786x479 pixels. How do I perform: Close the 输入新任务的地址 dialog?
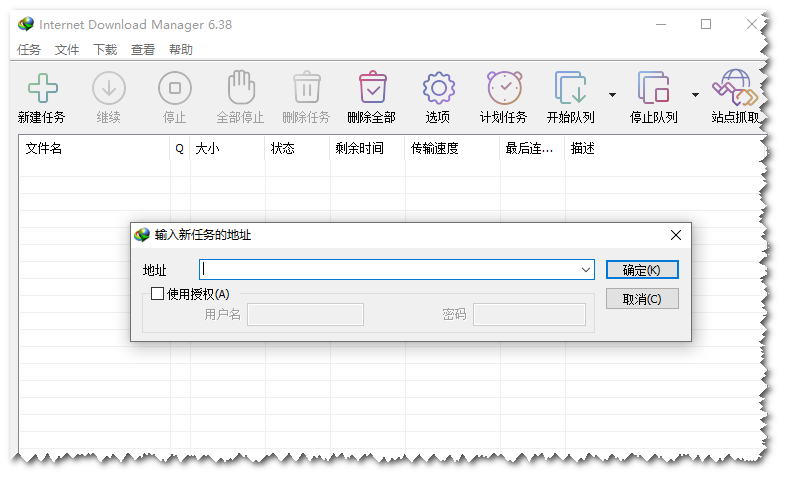(676, 235)
